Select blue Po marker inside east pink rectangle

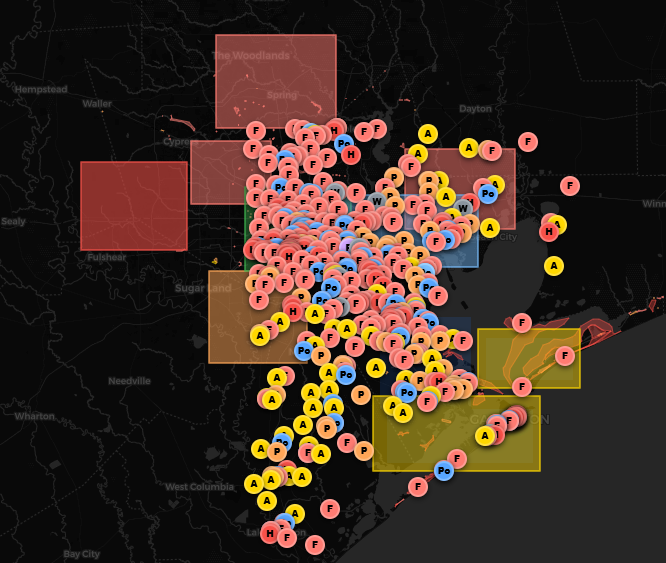point(488,193)
